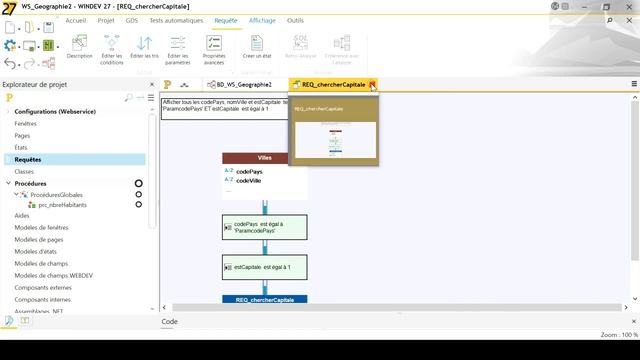Toggle the circle next to Procédures

click(x=139, y=184)
